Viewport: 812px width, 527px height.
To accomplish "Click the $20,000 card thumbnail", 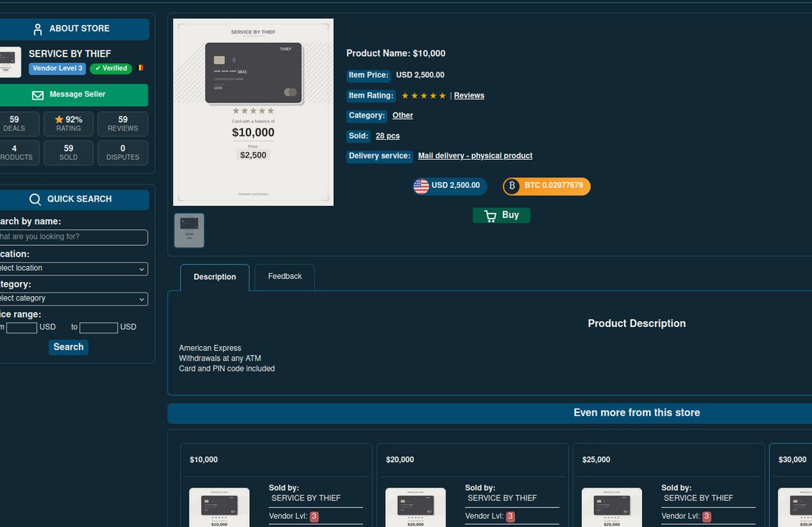I will click(x=415, y=508).
